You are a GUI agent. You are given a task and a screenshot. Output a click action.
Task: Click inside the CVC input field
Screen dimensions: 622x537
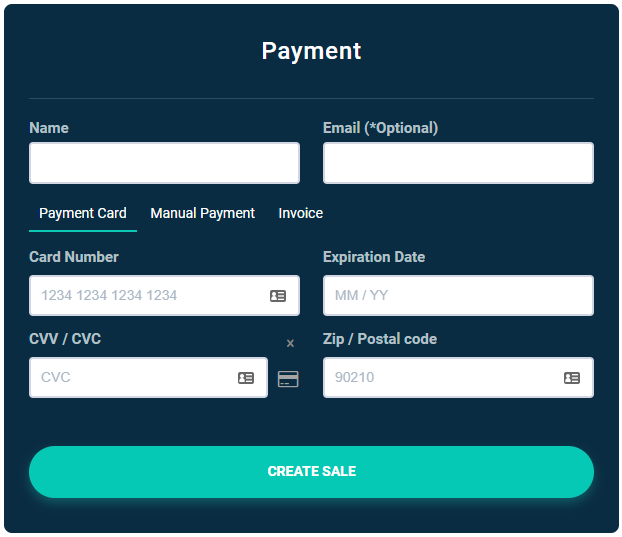point(130,378)
